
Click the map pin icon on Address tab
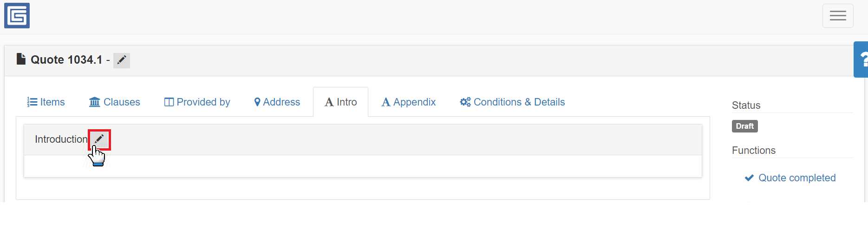[257, 102]
